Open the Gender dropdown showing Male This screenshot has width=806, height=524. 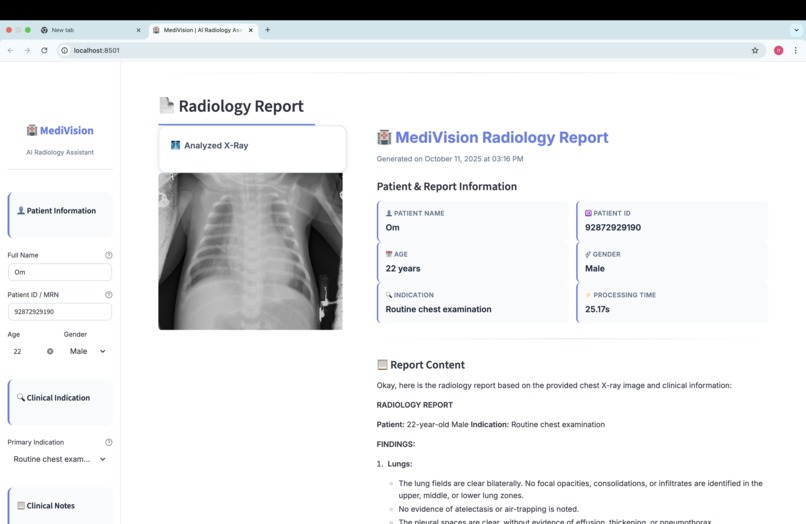point(87,351)
